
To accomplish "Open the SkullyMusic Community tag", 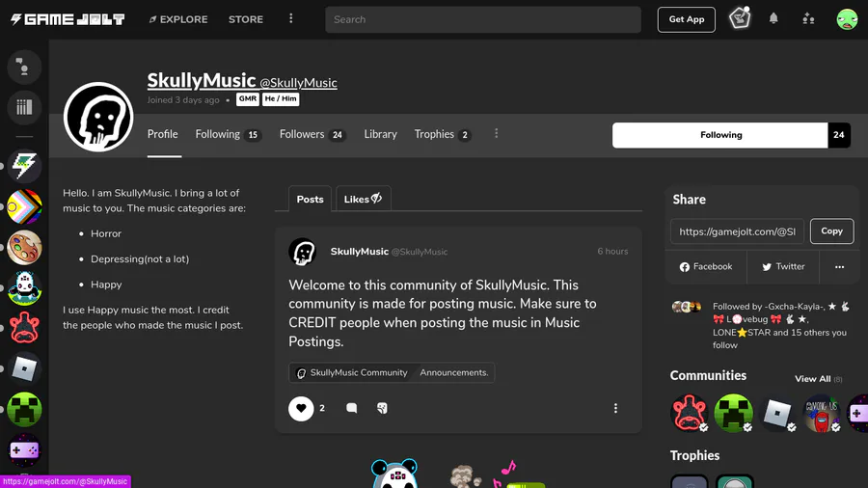I will (353, 373).
